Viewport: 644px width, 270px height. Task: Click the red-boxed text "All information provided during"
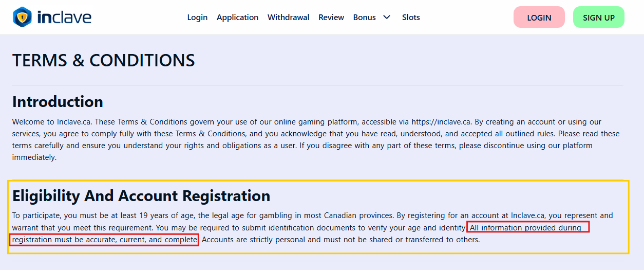527,227
